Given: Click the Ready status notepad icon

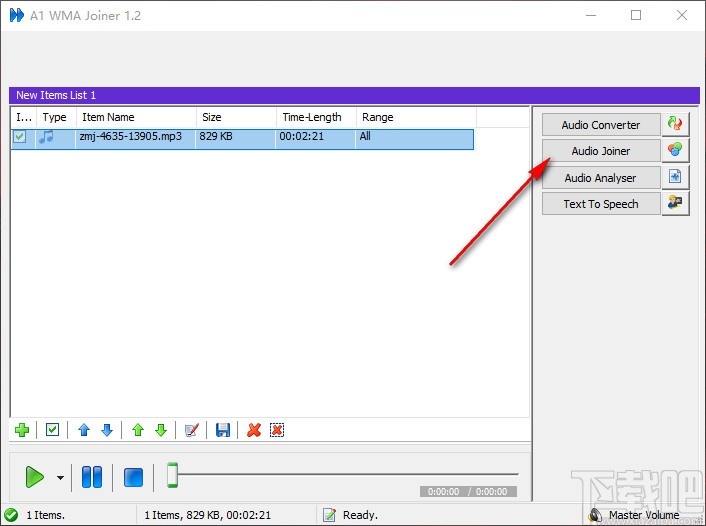Looking at the screenshot, I should coord(330,515).
